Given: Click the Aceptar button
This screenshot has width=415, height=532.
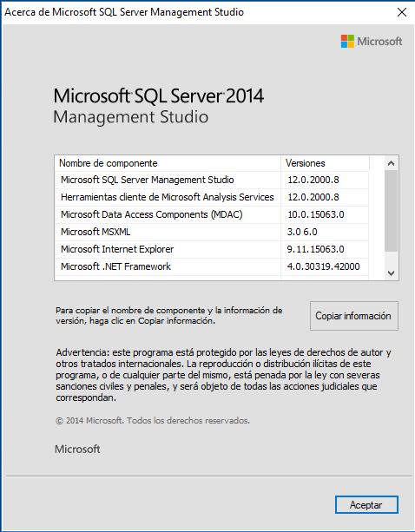Looking at the screenshot, I should [x=366, y=505].
